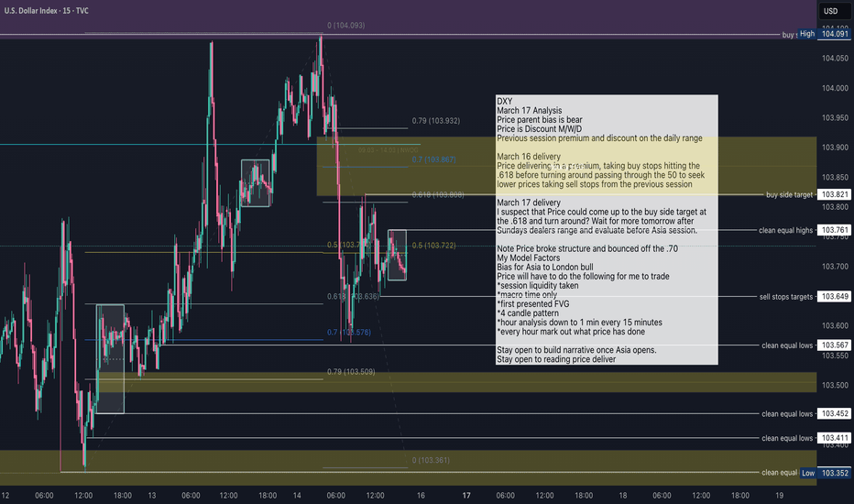Click the "*macro time only" line
Viewport: 854px width, 504px height.
[x=527, y=295]
